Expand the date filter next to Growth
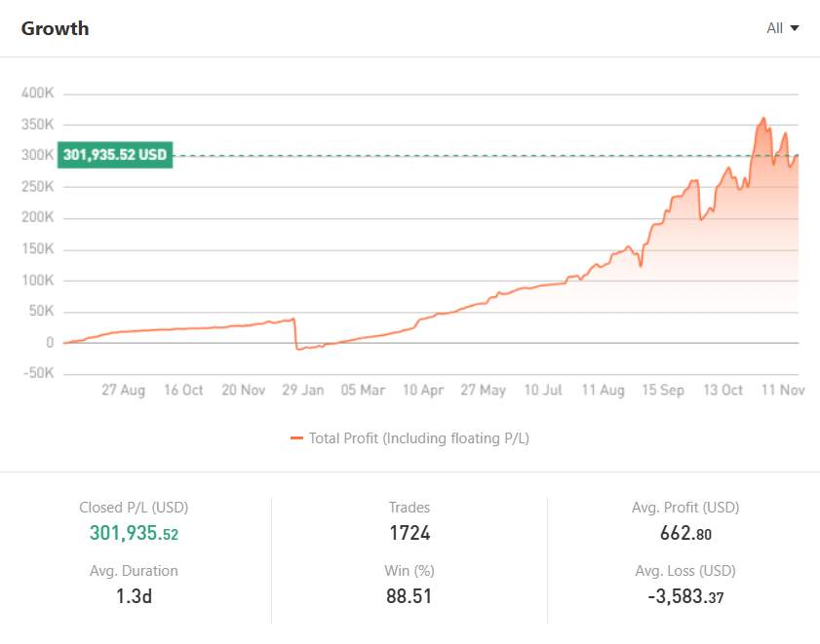Image resolution: width=820 pixels, height=644 pixels. tap(782, 28)
